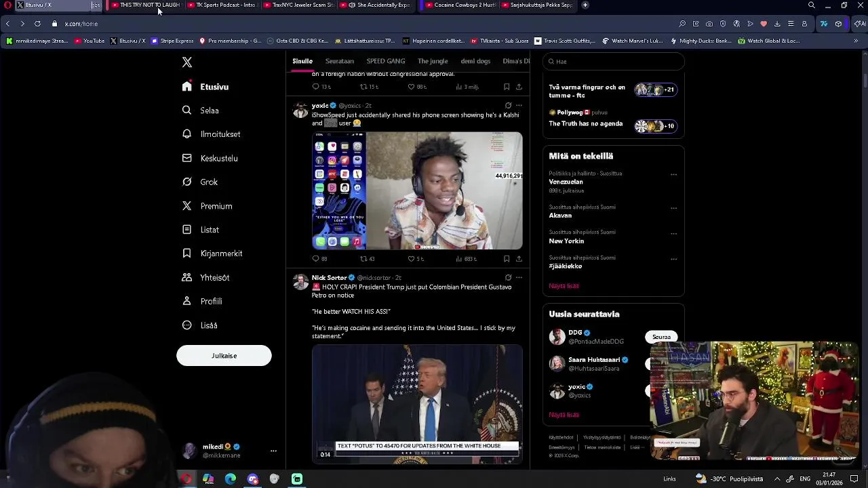Share yoxic's post
The image size is (868, 488).
tap(519, 259)
